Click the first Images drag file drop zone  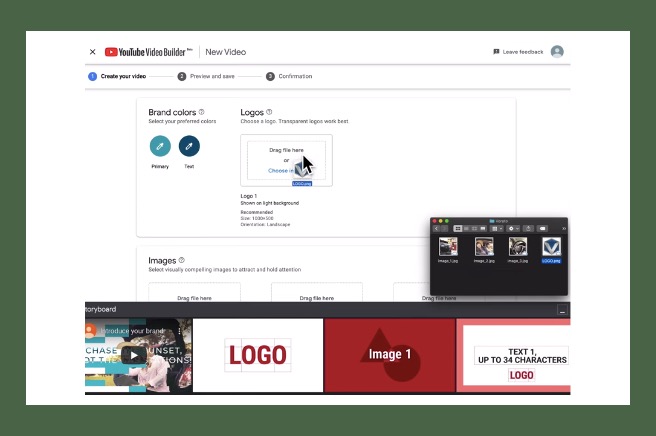(x=195, y=292)
